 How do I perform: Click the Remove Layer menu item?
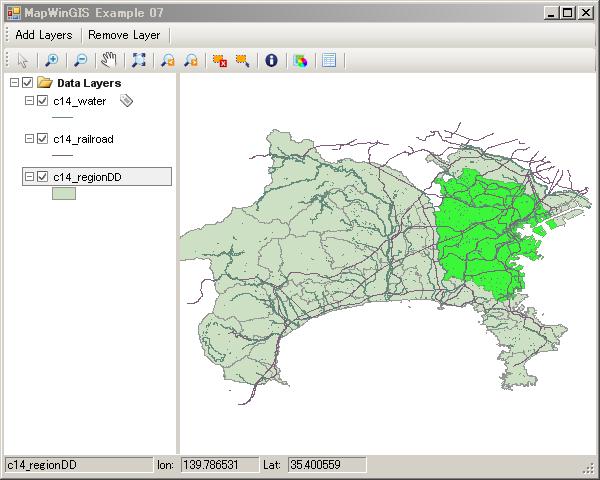click(x=124, y=34)
